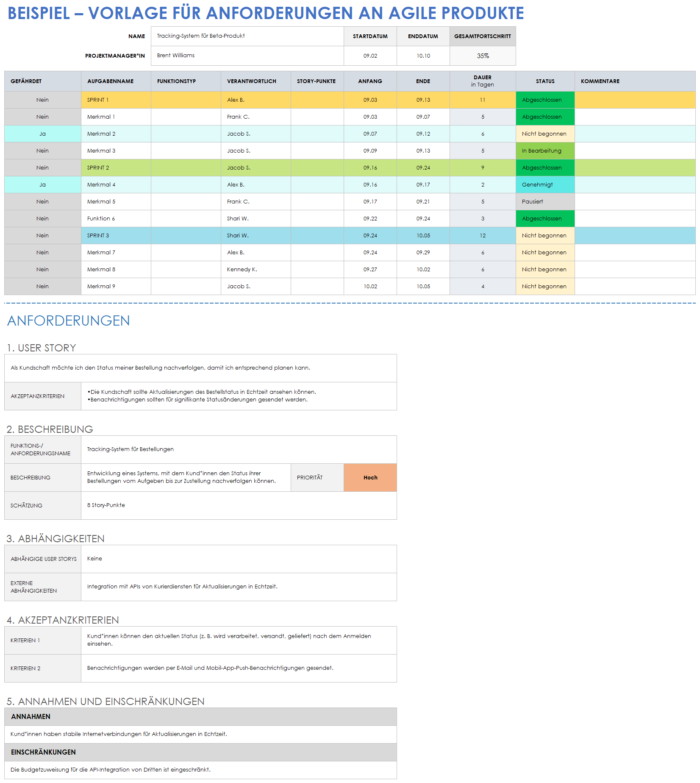Viewport: 700px width, 783px height.
Task: Select the Merkmal 1 task name cell
Action: click(116, 117)
